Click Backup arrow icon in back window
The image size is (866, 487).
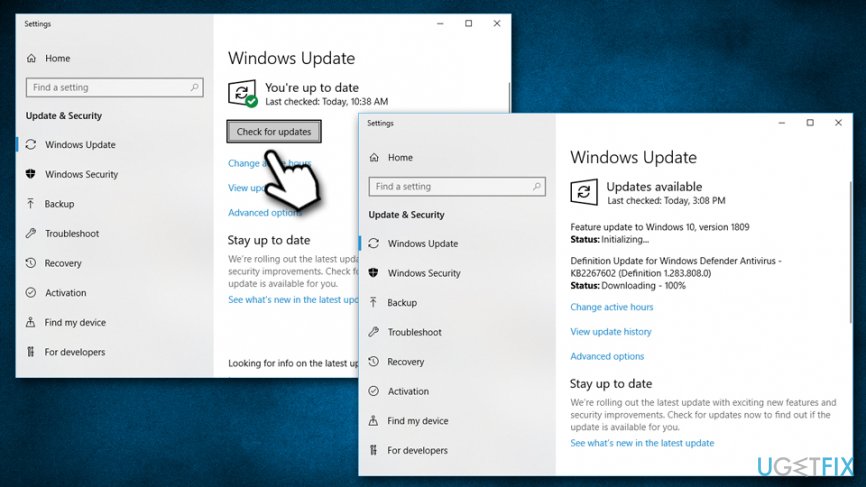pos(31,204)
